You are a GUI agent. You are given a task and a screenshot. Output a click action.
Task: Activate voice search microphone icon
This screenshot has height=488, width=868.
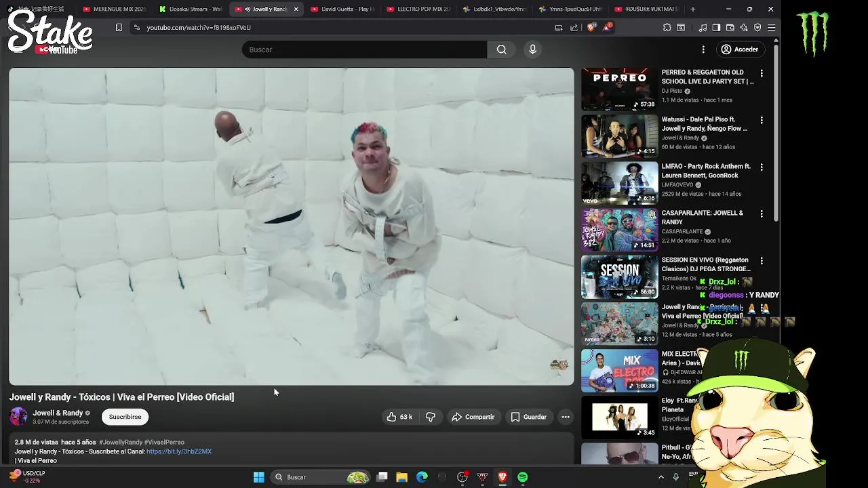click(532, 49)
